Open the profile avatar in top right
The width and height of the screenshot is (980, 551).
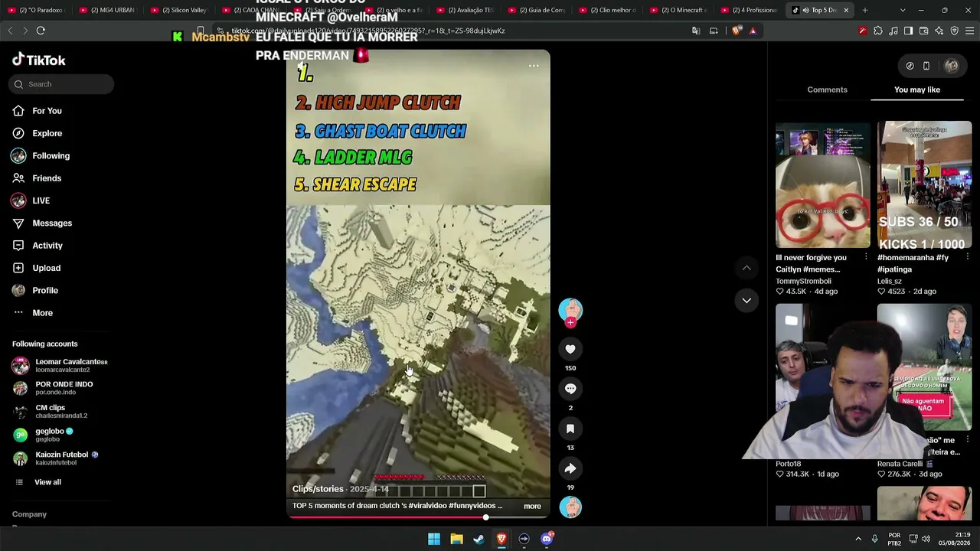952,66
